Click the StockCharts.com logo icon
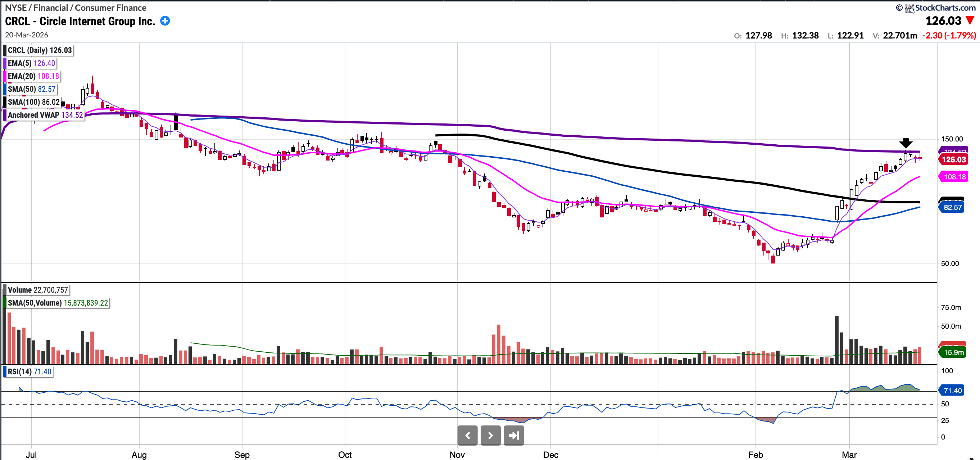 coord(909,8)
